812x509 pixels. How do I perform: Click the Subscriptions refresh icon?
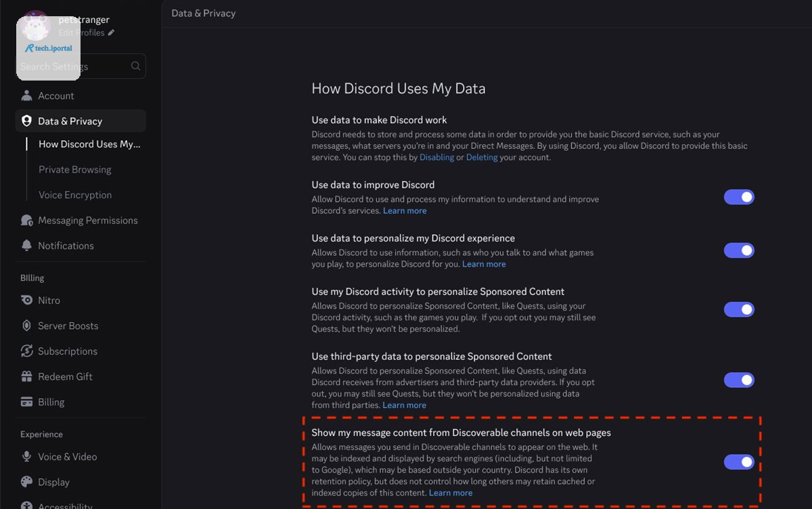pyautogui.click(x=26, y=351)
